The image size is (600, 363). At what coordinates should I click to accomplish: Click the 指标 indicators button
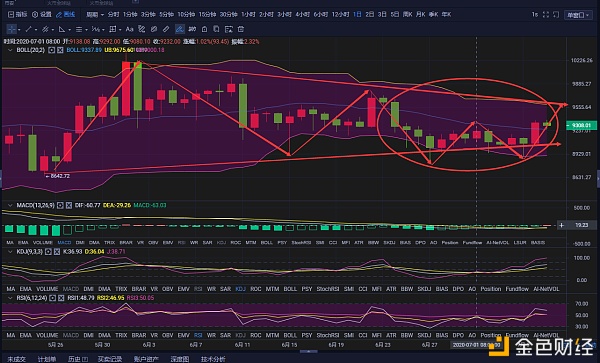coord(18,15)
